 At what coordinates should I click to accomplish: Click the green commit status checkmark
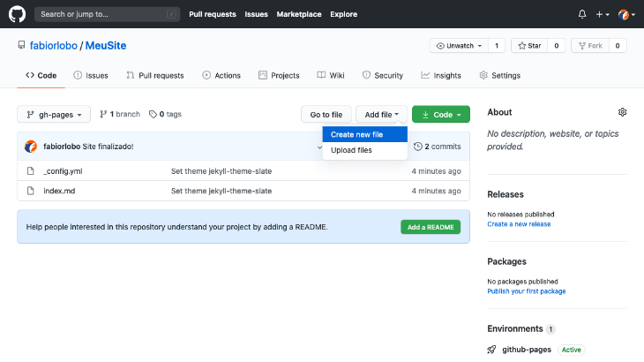pos(319,147)
